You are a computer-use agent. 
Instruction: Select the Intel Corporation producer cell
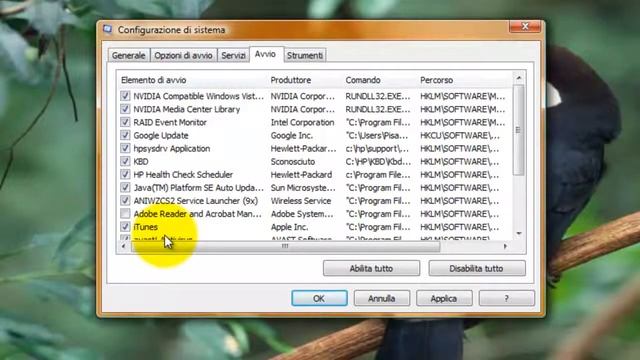coord(302,122)
